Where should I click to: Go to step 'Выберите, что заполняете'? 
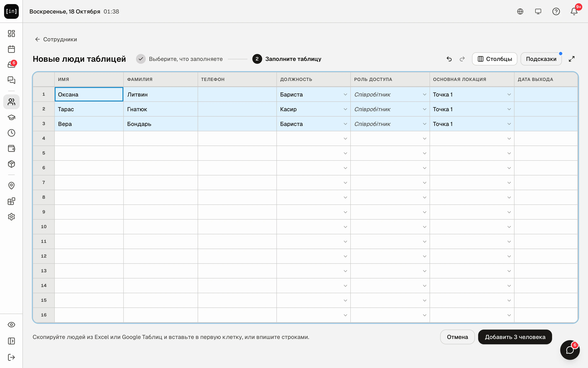click(179, 59)
